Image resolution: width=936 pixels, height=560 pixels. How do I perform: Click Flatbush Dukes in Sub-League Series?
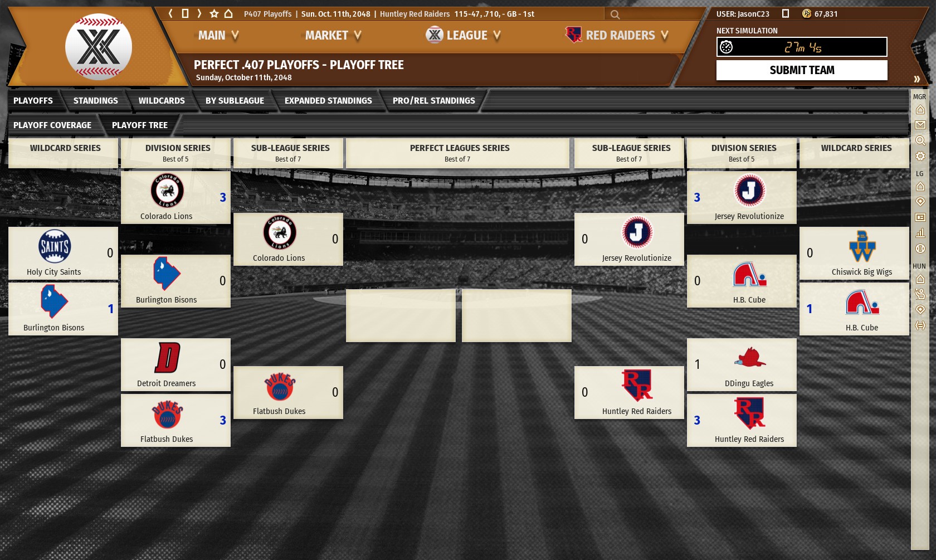tap(288, 392)
